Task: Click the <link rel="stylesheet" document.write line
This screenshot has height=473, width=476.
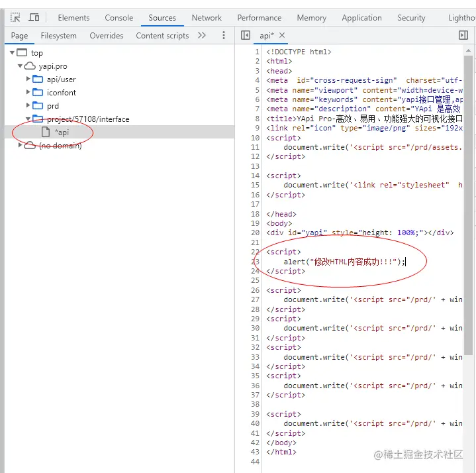Action: (373, 185)
